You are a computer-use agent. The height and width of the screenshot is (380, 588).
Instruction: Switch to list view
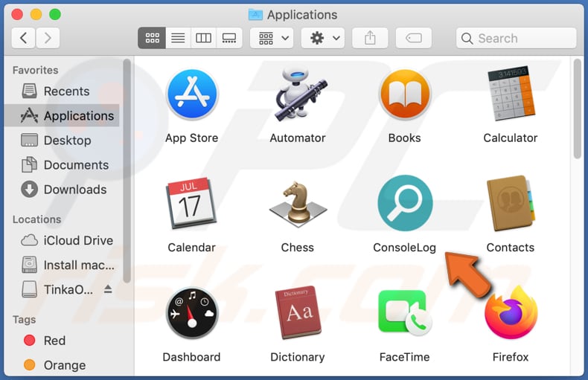178,38
